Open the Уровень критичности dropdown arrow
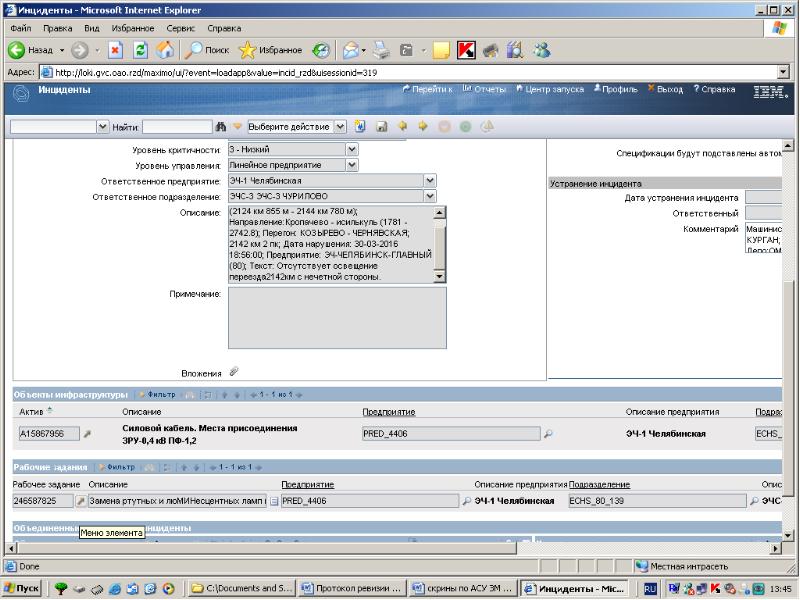The height and width of the screenshot is (600, 800). click(x=352, y=149)
